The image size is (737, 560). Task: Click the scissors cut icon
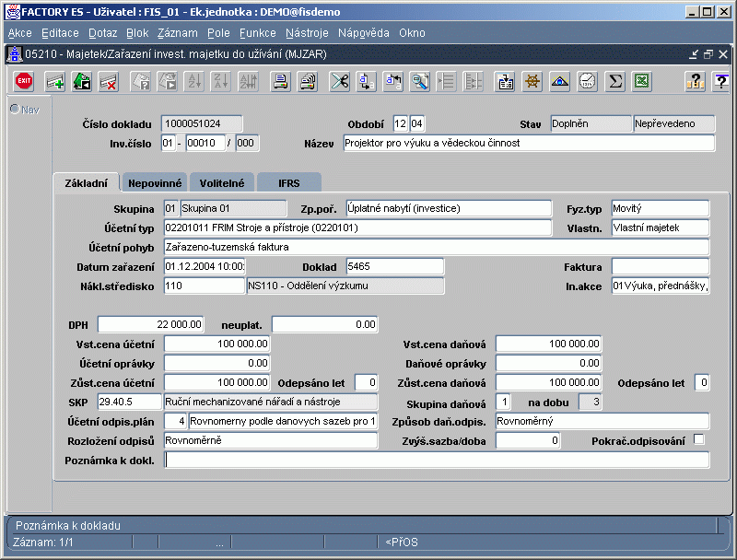tap(339, 81)
